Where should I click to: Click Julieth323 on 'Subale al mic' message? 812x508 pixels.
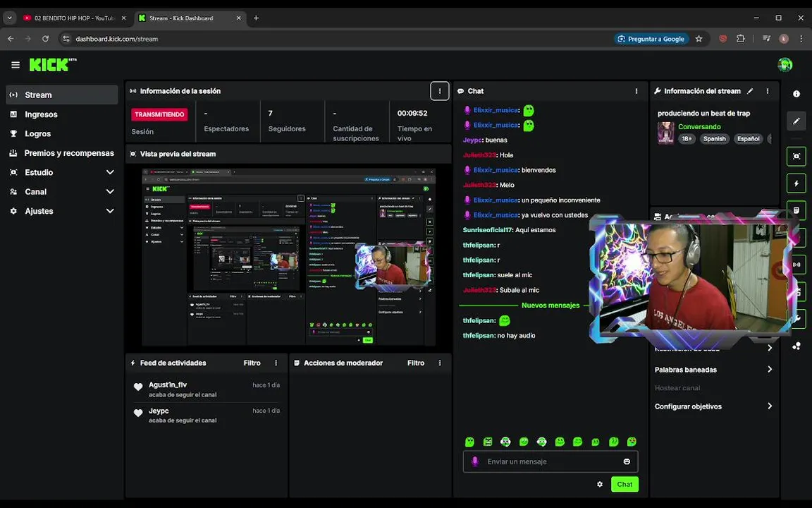(x=479, y=290)
